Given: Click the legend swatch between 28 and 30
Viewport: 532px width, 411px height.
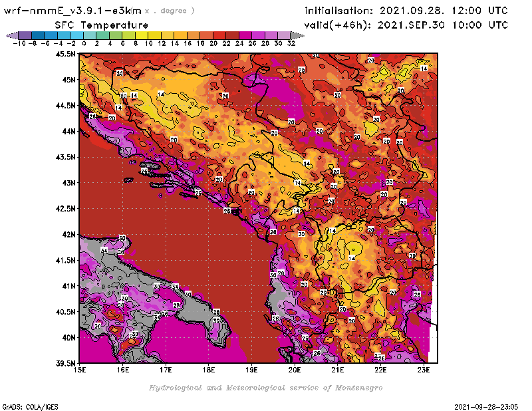Looking at the screenshot, I should (271, 36).
